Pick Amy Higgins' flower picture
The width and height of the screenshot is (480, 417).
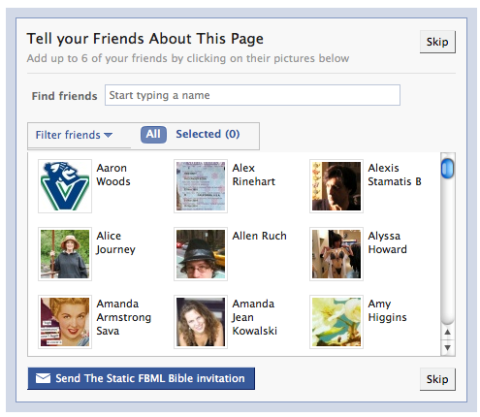(336, 322)
